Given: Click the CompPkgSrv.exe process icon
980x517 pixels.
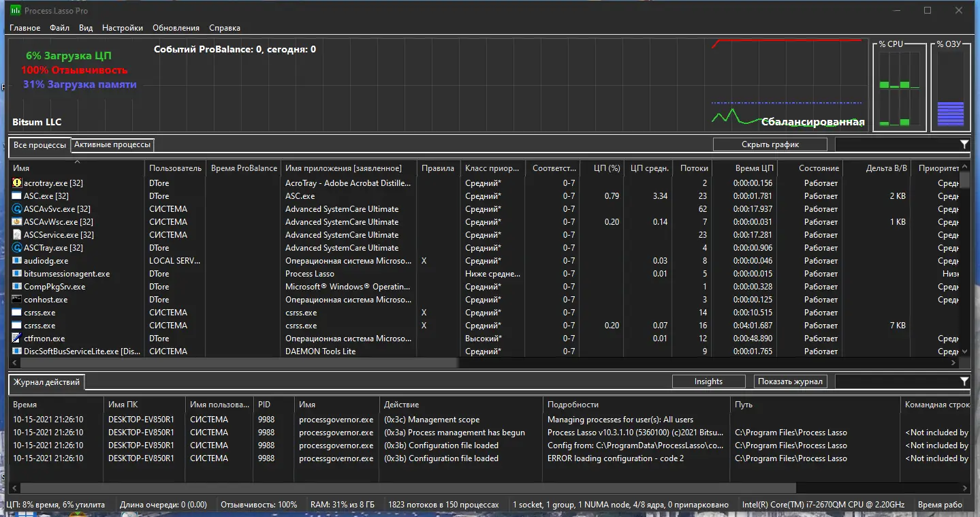Looking at the screenshot, I should (17, 287).
